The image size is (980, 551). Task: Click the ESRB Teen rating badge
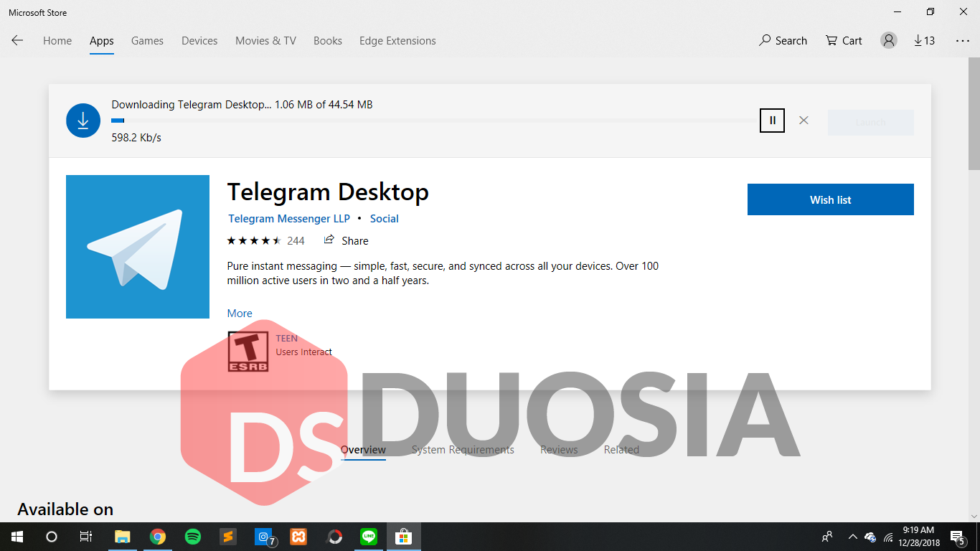[248, 352]
